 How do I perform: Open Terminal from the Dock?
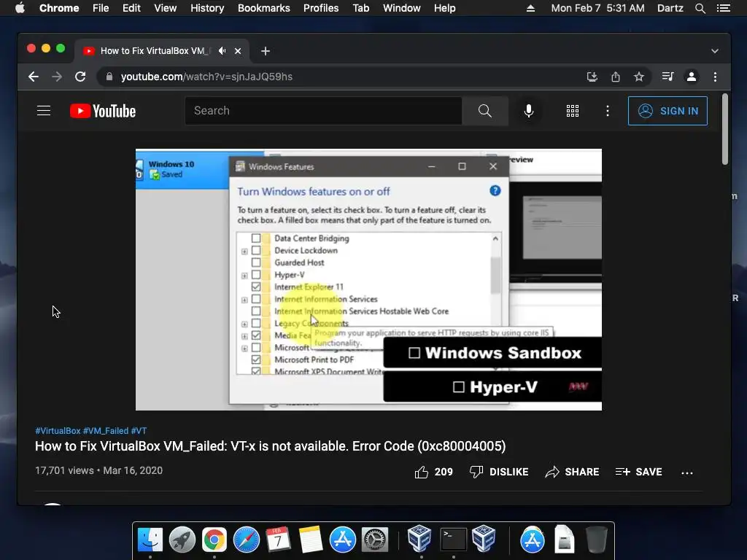(x=452, y=540)
